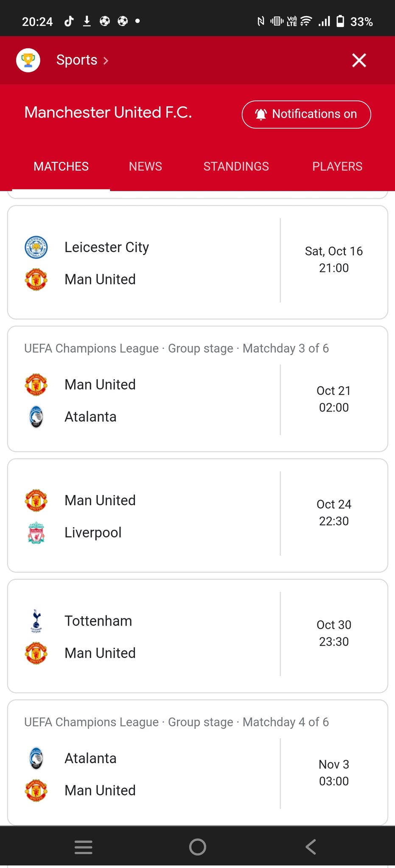Tap the Tottenham club crest
This screenshot has width=395, height=868.
pyautogui.click(x=36, y=621)
